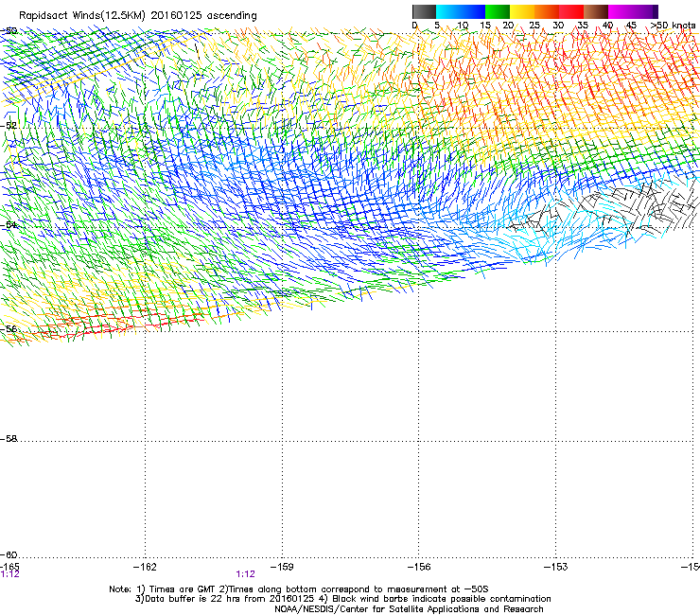Viewport: 700px width, 615px height.
Task: Click the red 30-35 knots legend swatch
Action: [571, 11]
